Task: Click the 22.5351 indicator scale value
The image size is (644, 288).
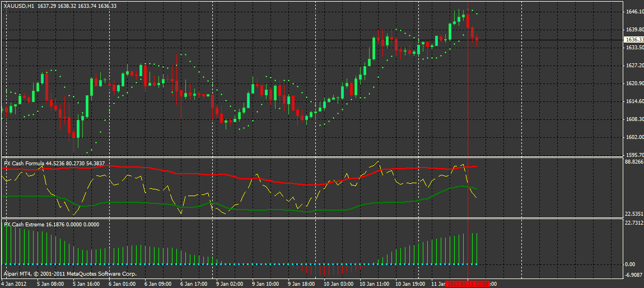Action: click(634, 214)
